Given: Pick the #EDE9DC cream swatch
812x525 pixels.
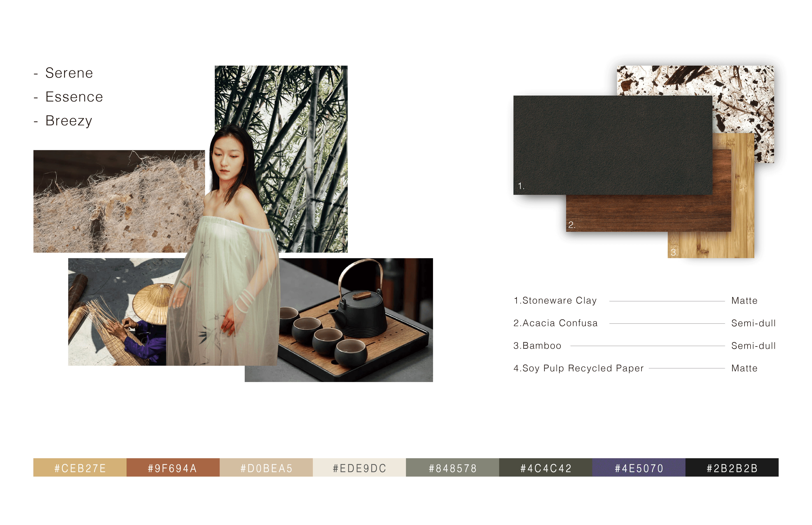Looking at the screenshot, I should (x=359, y=467).
